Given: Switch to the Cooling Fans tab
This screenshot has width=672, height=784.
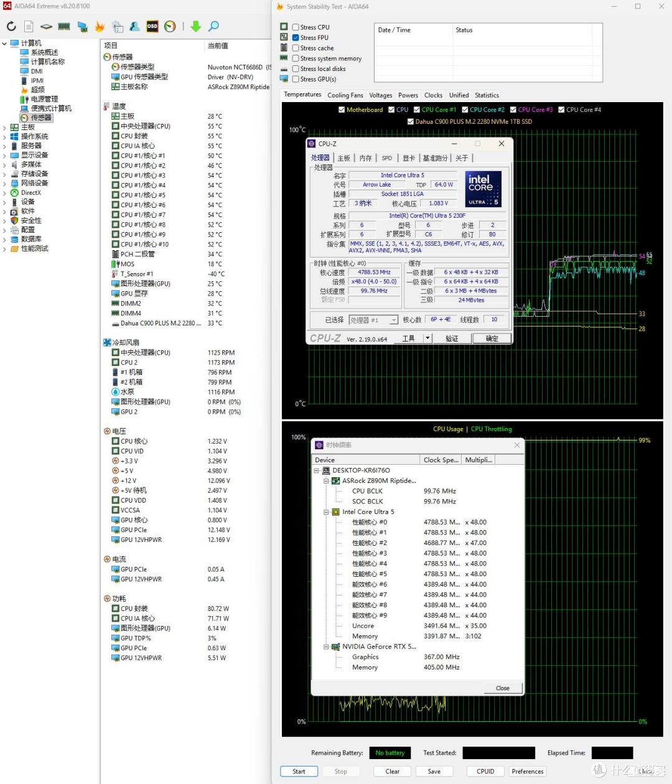Looking at the screenshot, I should (x=345, y=95).
